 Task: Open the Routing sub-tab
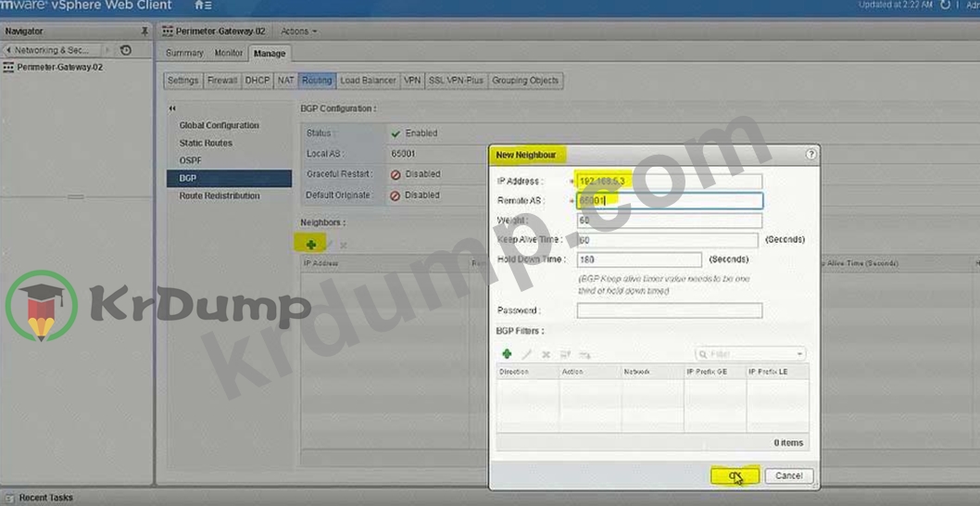(x=317, y=80)
